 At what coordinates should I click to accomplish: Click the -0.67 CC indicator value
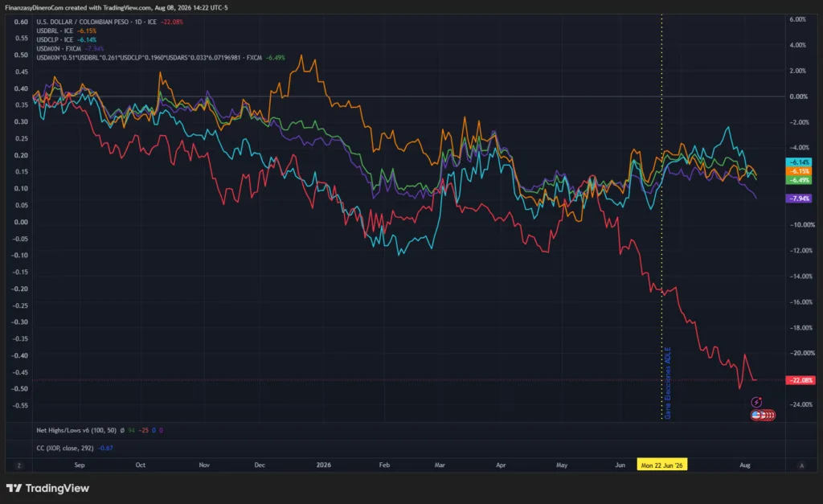click(x=105, y=449)
